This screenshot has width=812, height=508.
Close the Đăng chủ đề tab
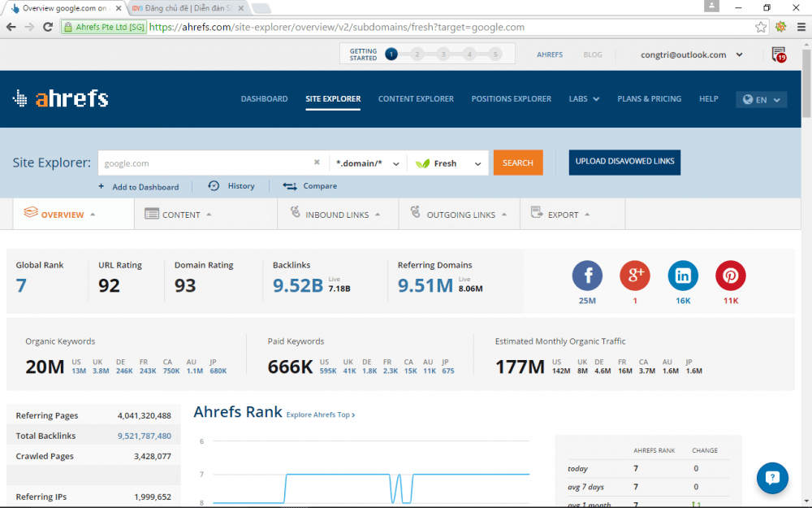(x=241, y=8)
